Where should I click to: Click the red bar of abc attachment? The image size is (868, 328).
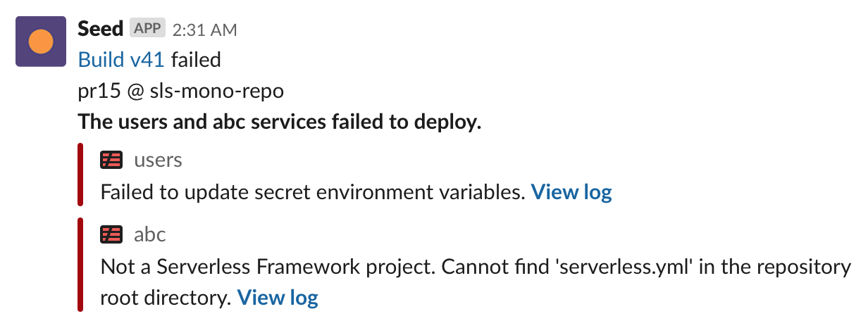tap(80, 264)
